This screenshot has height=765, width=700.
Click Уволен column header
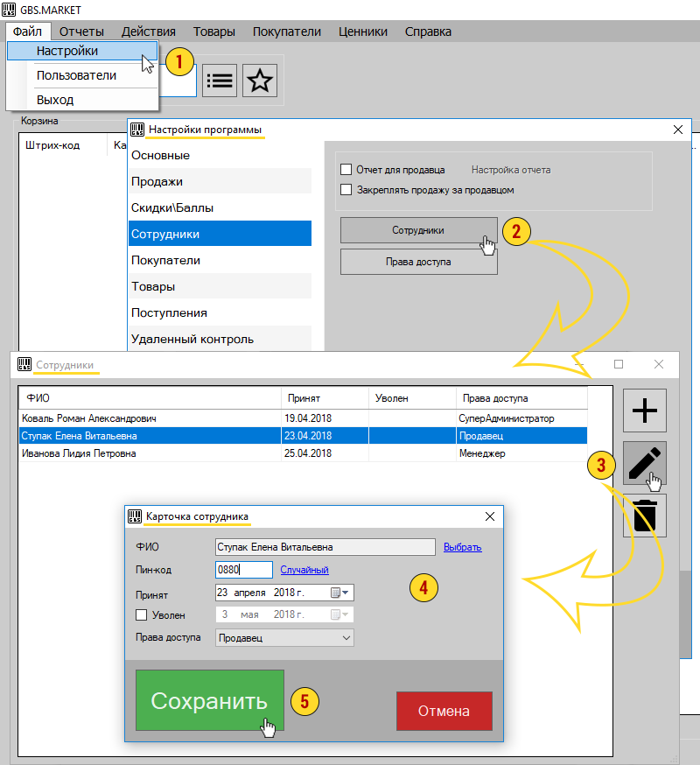click(413, 398)
